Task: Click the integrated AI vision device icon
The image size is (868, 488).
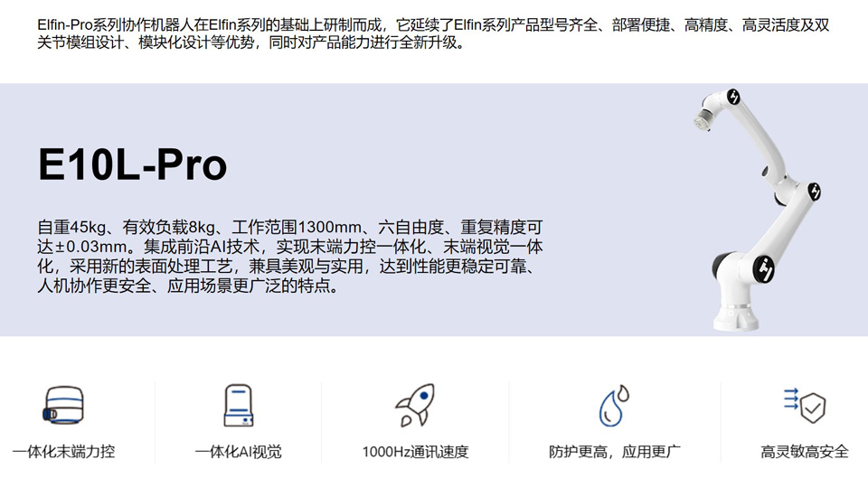Action: tap(239, 406)
